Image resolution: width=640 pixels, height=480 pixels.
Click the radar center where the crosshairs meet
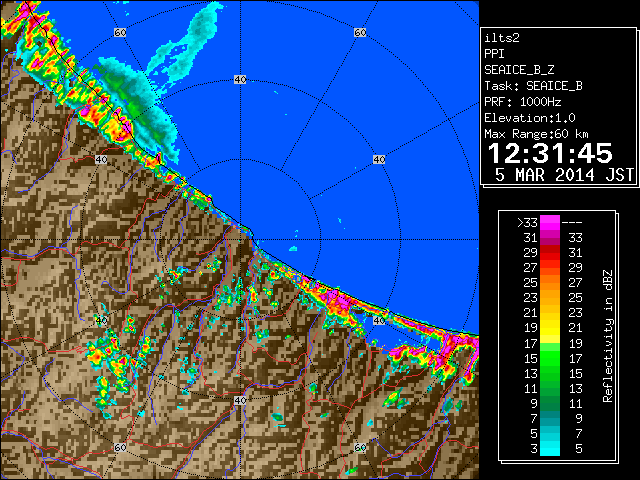point(240,240)
